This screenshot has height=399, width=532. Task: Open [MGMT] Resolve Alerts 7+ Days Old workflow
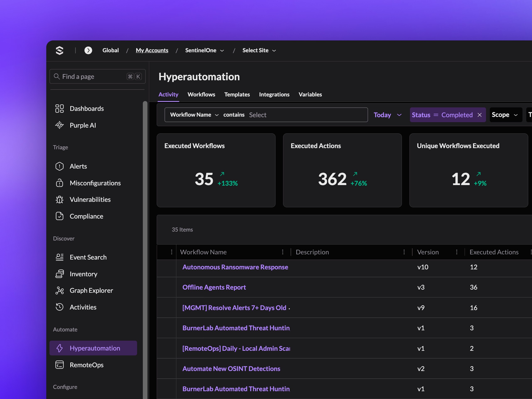(234, 308)
